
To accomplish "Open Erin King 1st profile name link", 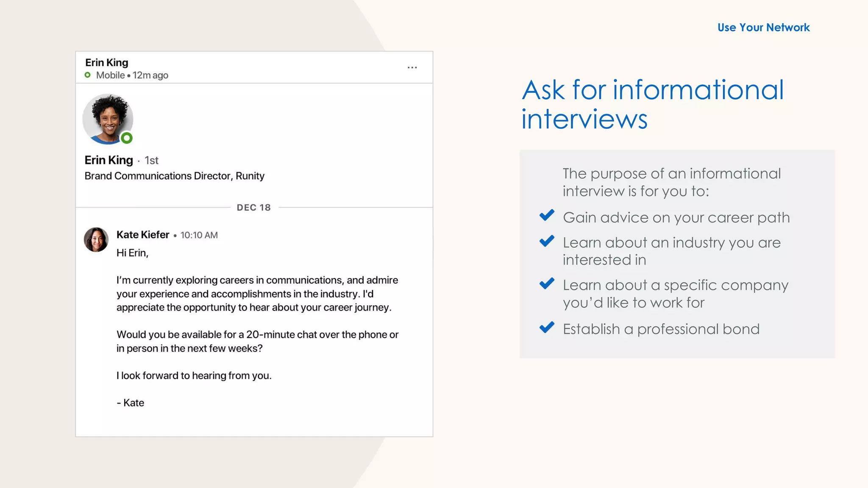I will 108,160.
